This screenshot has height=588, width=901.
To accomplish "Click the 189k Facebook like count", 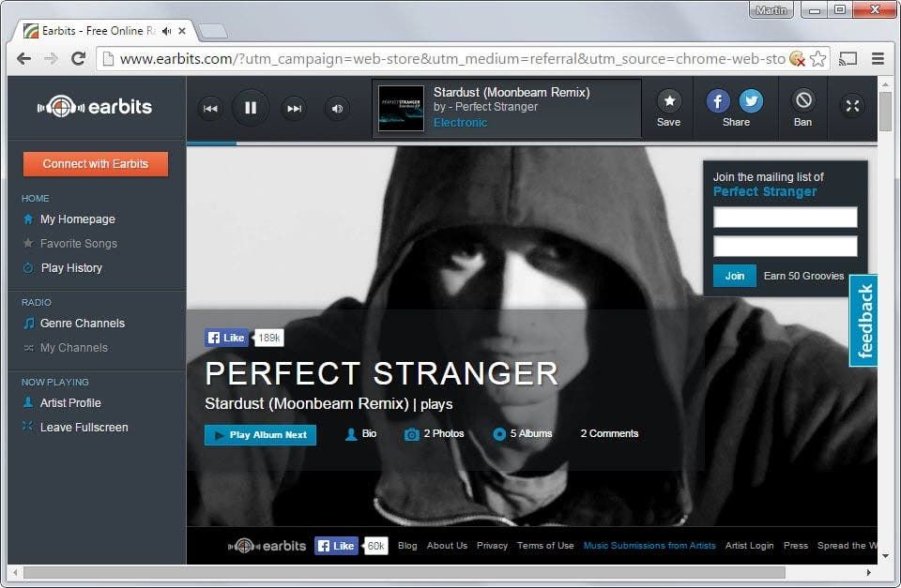I will point(269,338).
